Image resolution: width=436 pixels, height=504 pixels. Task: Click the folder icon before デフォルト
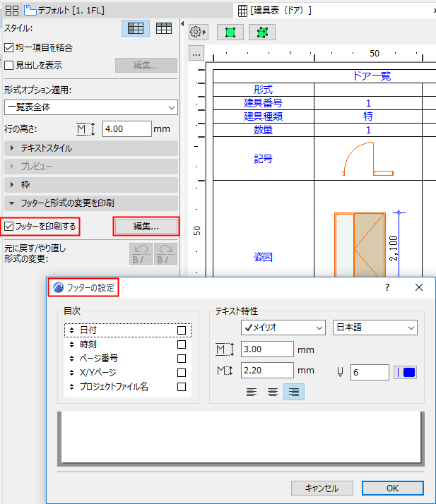click(30, 11)
